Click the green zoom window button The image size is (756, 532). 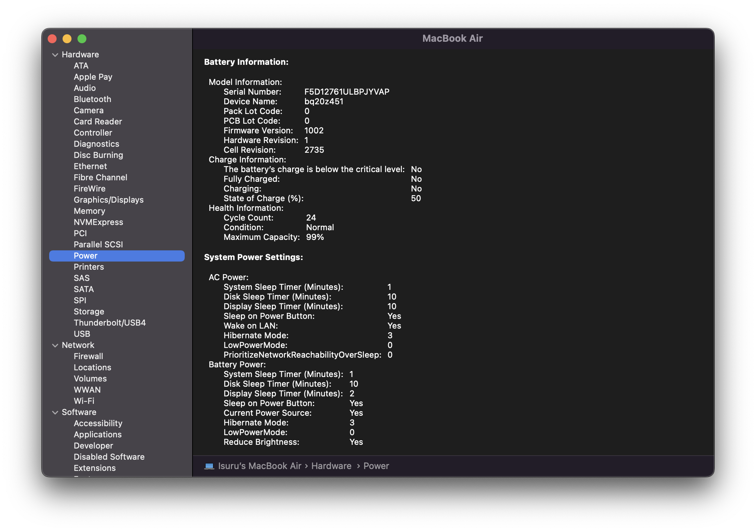[x=82, y=39]
